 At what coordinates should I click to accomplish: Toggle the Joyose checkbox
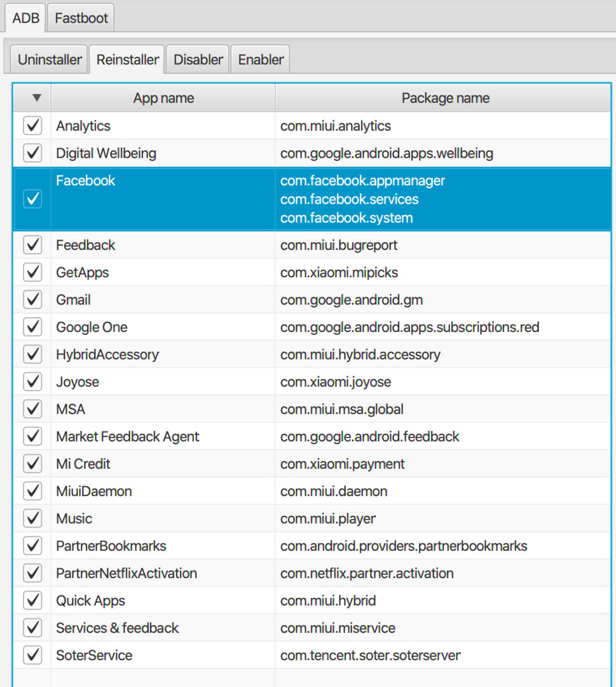pos(32,382)
